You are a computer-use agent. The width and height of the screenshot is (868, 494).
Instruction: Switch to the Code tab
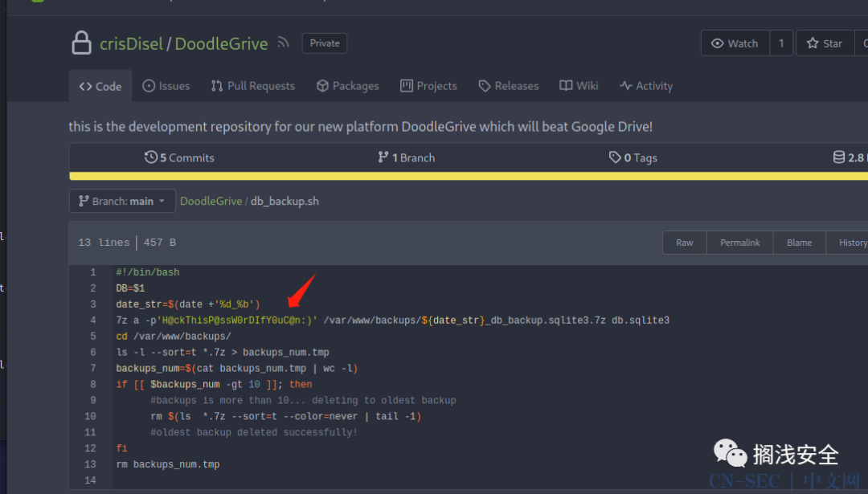[100, 86]
